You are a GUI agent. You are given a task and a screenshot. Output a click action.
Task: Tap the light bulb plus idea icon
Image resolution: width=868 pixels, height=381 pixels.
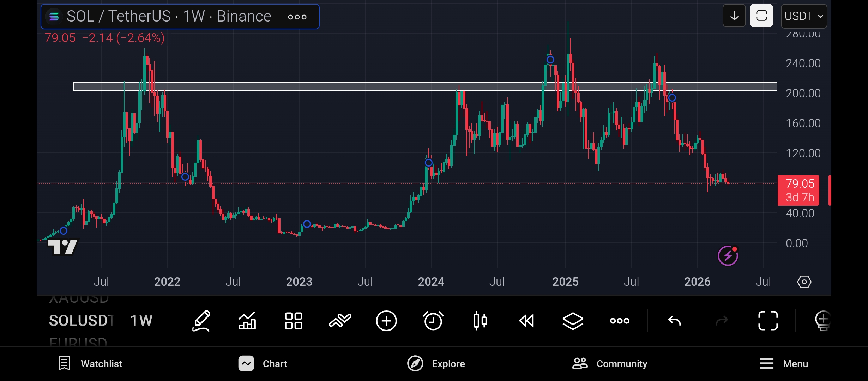point(823,321)
